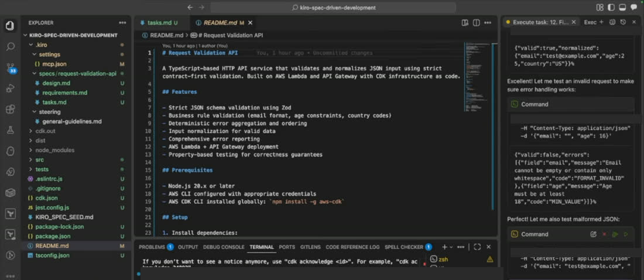Screen dimensions: 644x280
Task: Open new terminal profile dropdown arrow
Action: point(451,247)
